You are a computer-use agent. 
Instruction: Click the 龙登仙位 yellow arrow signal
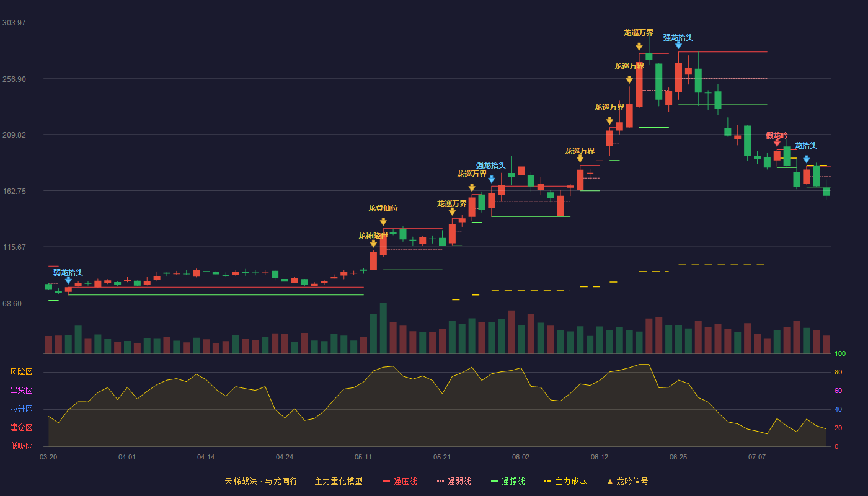pos(383,221)
